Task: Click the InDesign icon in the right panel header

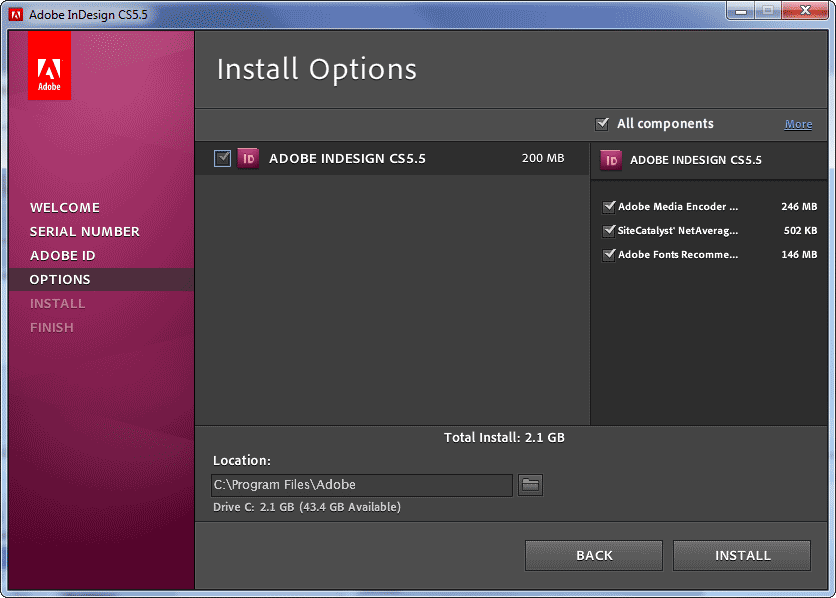Action: 611,160
